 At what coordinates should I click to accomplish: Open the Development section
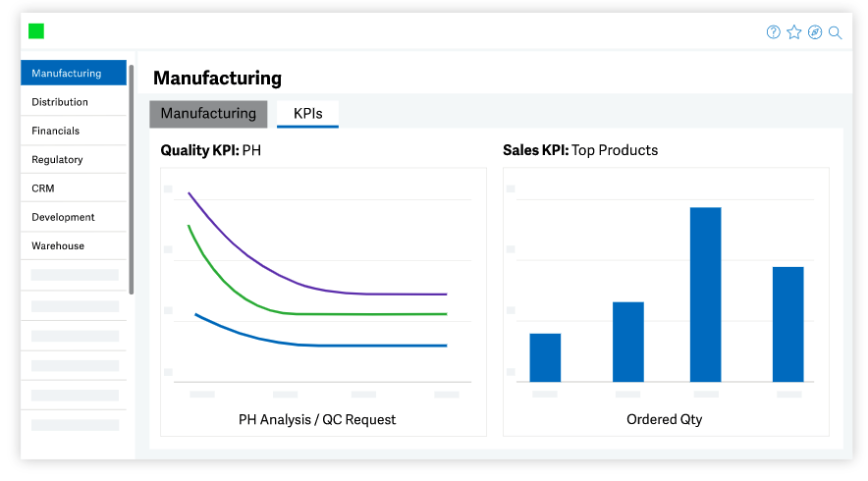coord(63,217)
